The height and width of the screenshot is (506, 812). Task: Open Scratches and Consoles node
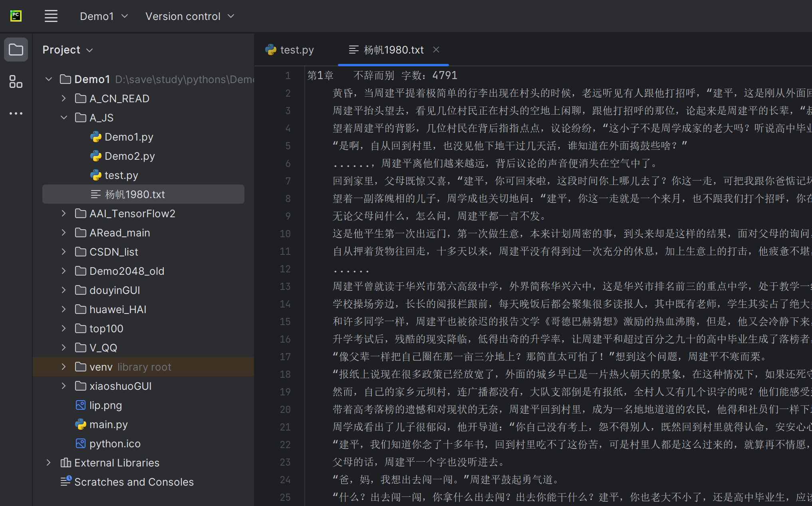pos(134,482)
